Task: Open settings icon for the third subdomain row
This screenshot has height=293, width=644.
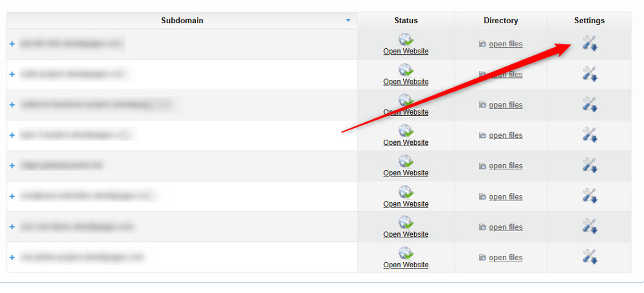Action: tap(589, 104)
